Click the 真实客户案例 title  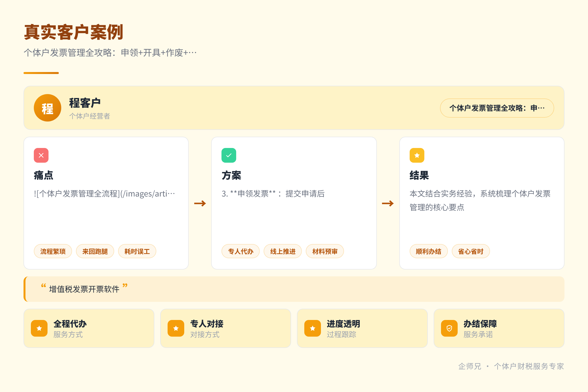(x=73, y=32)
